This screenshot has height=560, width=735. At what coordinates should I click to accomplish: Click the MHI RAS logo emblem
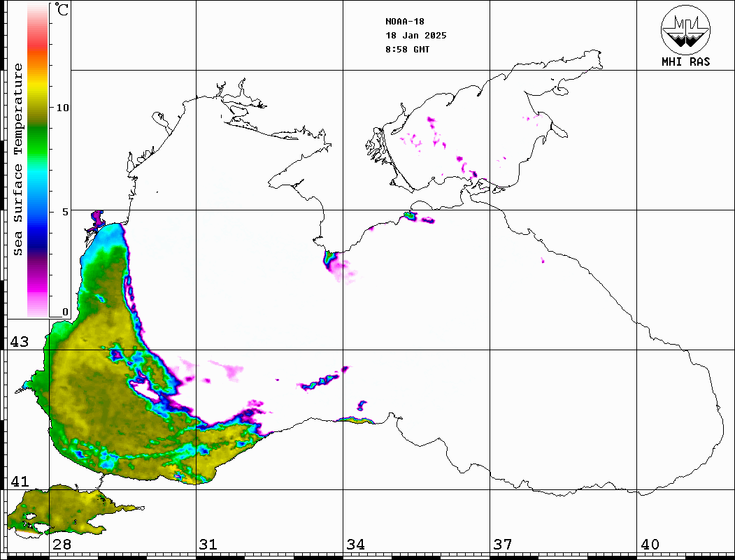686,29
